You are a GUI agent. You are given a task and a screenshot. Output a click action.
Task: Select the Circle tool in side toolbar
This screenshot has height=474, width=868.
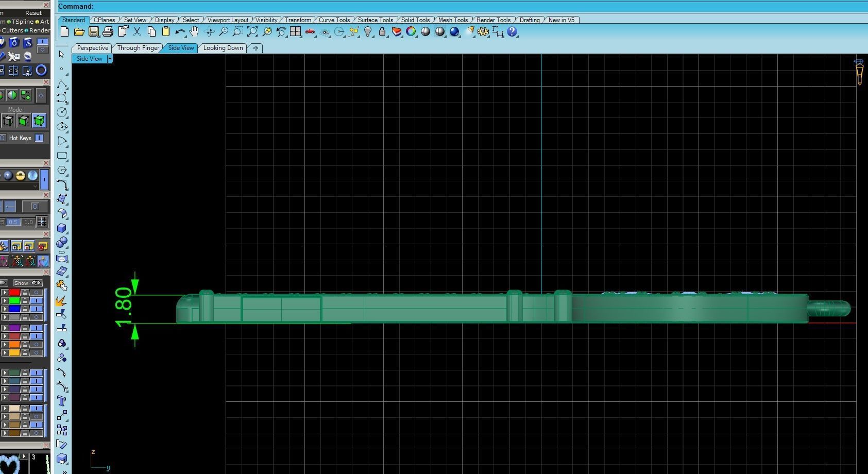click(x=62, y=112)
